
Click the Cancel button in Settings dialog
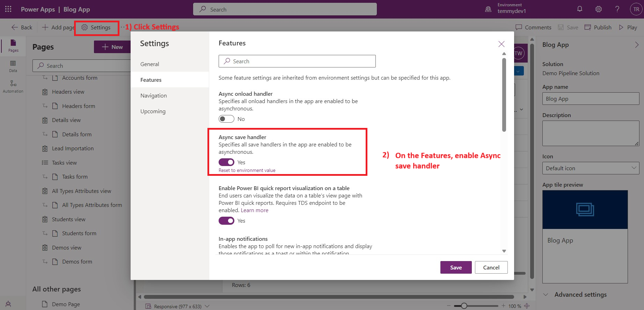point(491,267)
